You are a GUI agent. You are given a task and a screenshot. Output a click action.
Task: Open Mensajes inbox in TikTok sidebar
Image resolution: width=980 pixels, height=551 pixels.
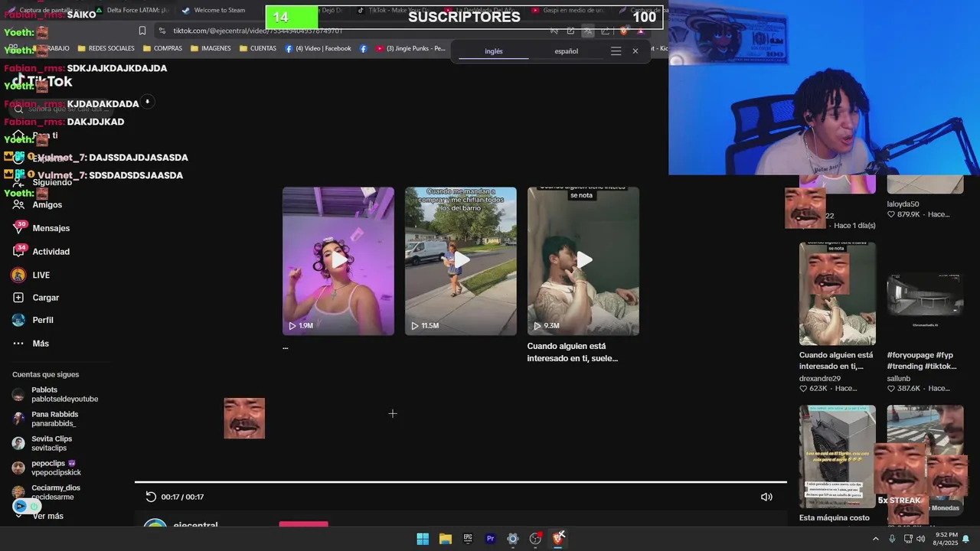click(41, 228)
